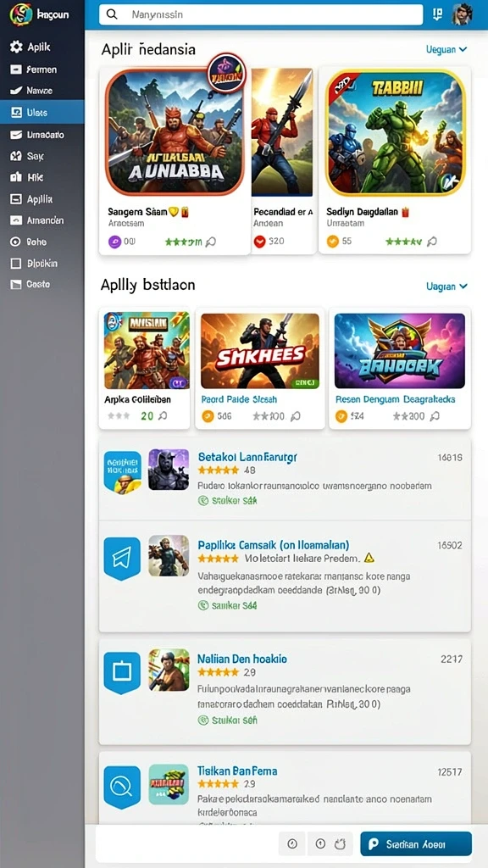Screen dimensions: 488x868
Task: Click the hand icon in bottom bar
Action: (340, 844)
